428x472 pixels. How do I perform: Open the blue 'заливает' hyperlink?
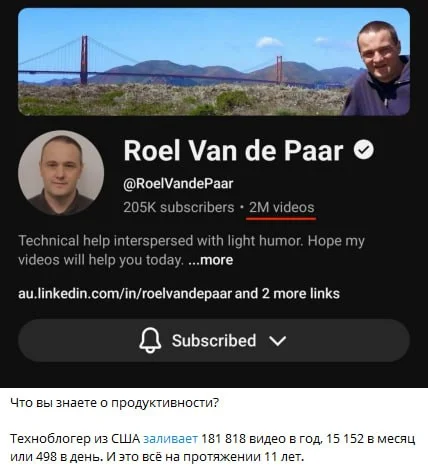pos(170,439)
